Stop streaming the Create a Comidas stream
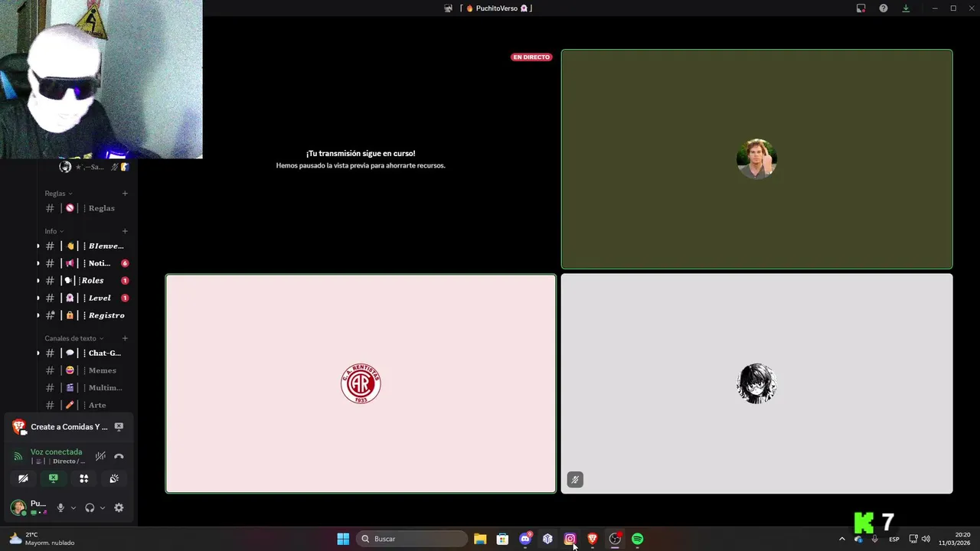This screenshot has height=551, width=980. click(119, 427)
